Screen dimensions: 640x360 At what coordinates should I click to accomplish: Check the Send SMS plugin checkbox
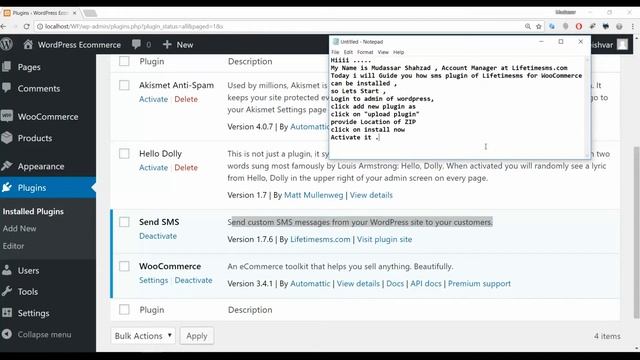[x=124, y=222]
